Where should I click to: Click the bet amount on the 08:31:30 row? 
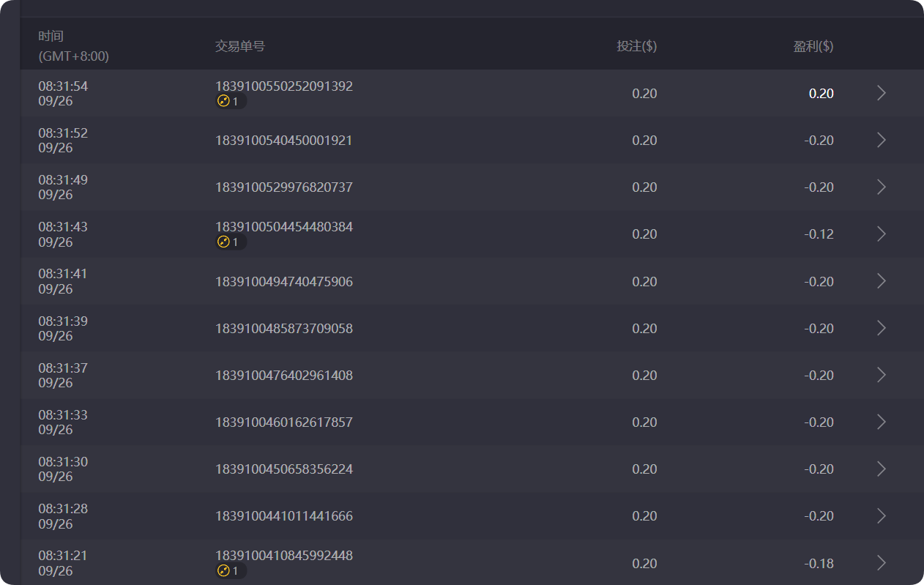644,469
